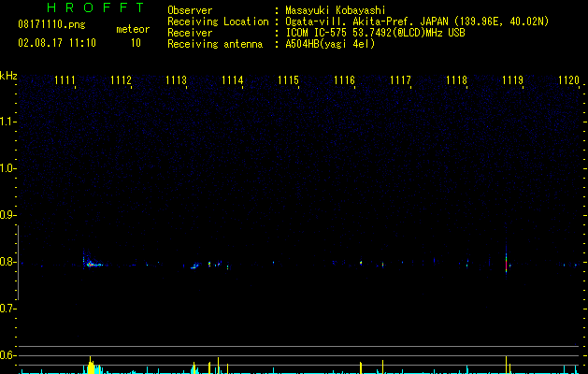
Task: Click time marker 1116
Action: [x=344, y=80]
